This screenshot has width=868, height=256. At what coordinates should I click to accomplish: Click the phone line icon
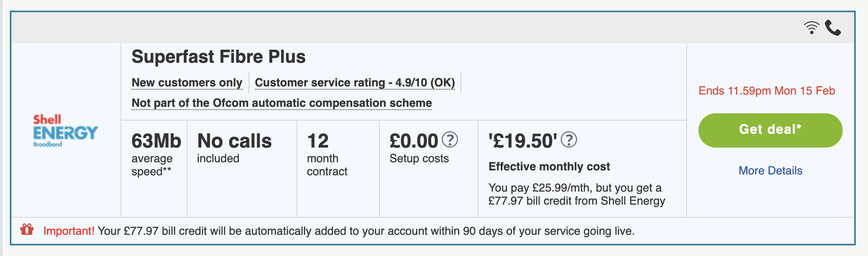833,28
